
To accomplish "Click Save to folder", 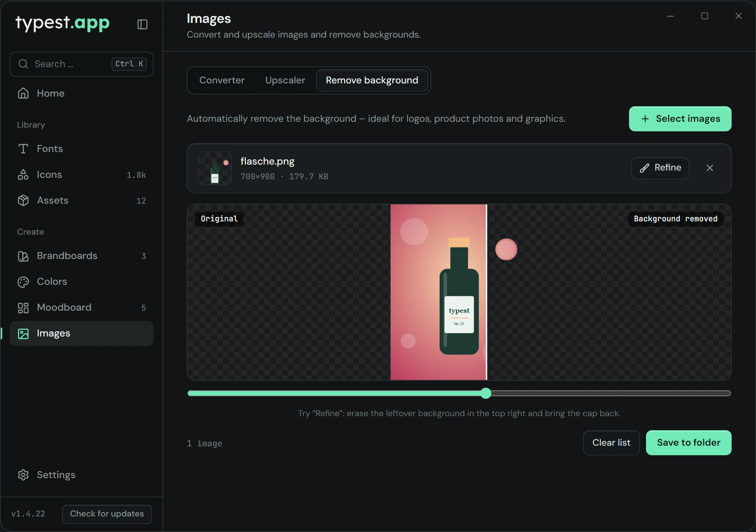I will 689,443.
